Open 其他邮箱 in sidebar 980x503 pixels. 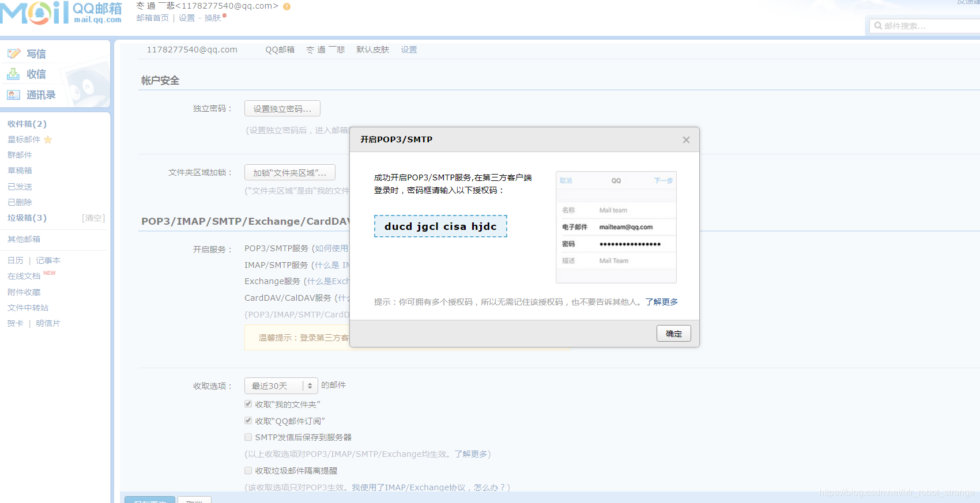tap(24, 239)
